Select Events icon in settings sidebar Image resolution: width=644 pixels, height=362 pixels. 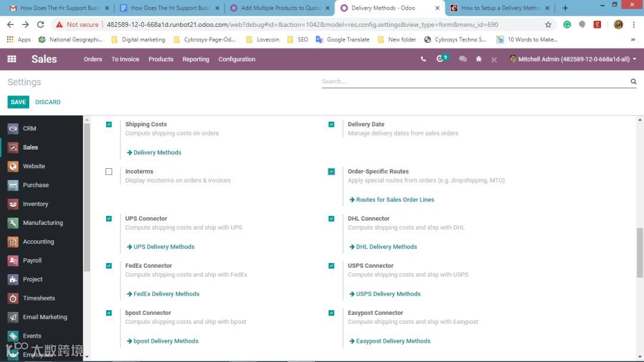pyautogui.click(x=13, y=336)
